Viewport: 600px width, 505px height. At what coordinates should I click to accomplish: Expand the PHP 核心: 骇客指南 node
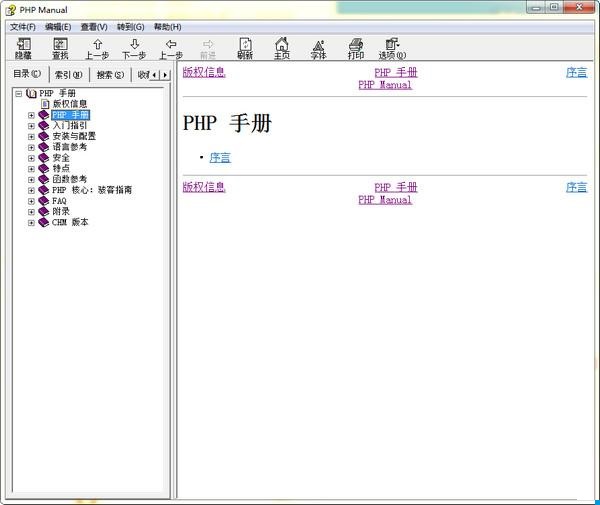coord(31,190)
